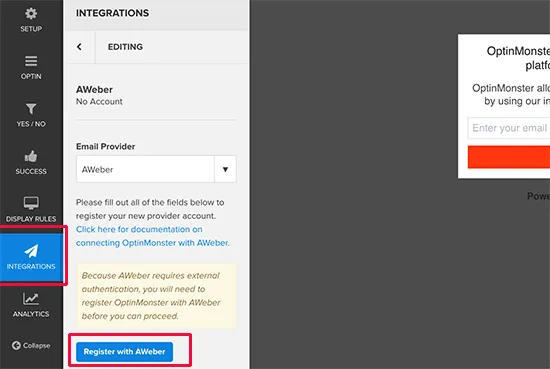Open the AWeber provider select box
Image resolution: width=550 pixels, height=369 pixels.
pyautogui.click(x=156, y=169)
